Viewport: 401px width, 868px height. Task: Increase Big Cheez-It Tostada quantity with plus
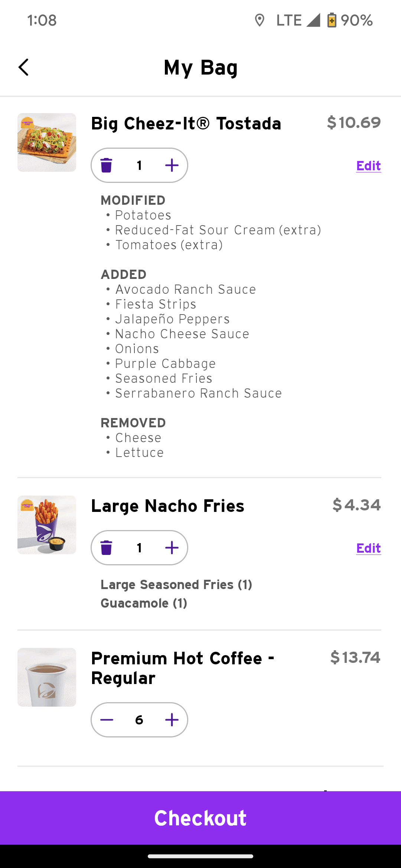coord(172,165)
